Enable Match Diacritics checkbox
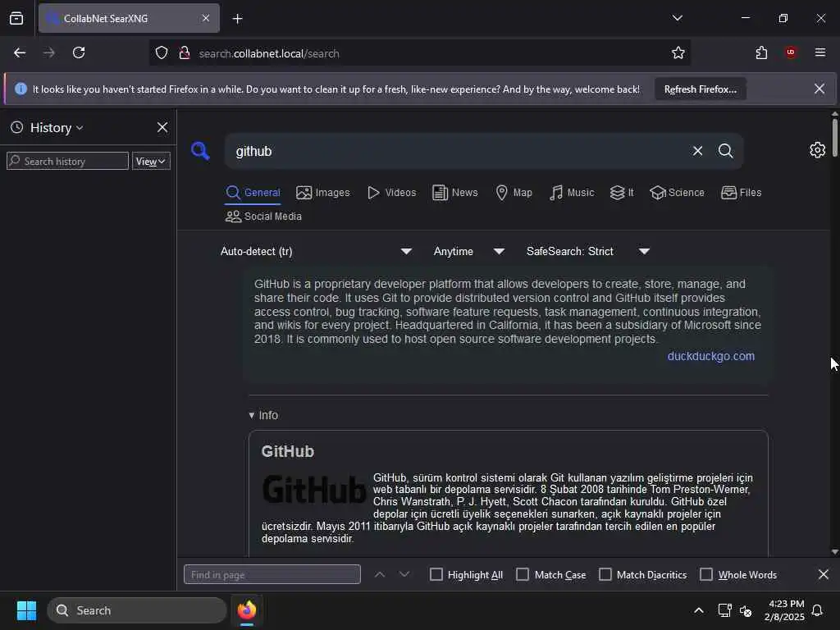The width and height of the screenshot is (840, 630). click(x=605, y=574)
